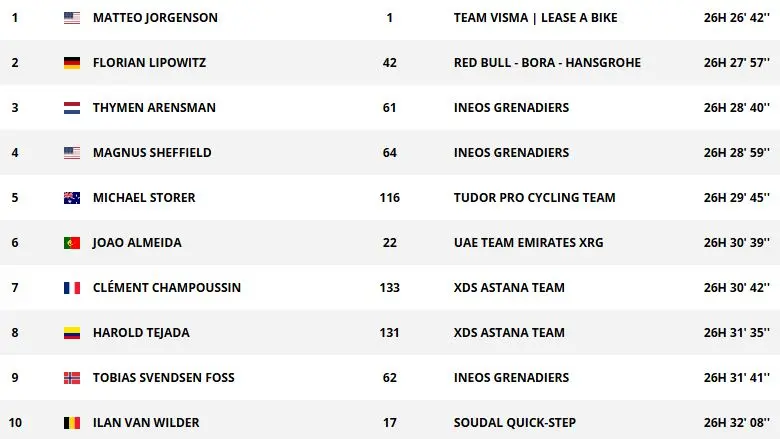The image size is (780, 439).
Task: Select the Team Visma | Lease a Bike team
Action: click(x=535, y=18)
